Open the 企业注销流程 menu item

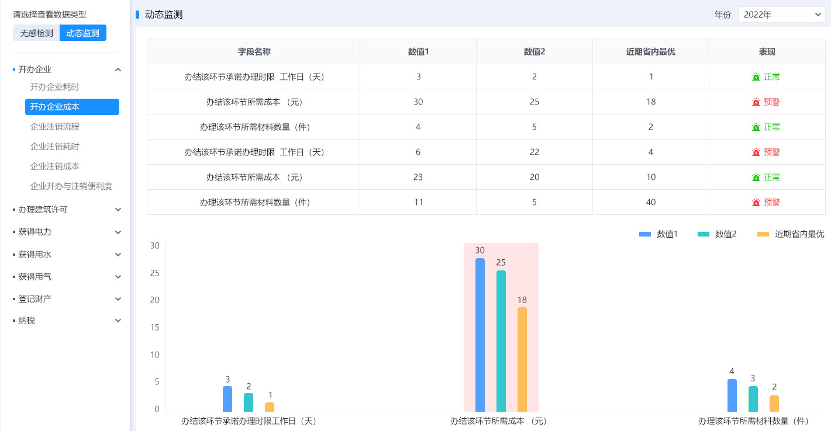55,127
